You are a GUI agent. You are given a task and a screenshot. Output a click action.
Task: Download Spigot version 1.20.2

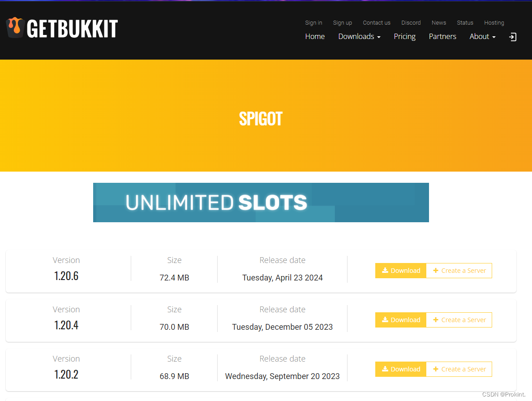(x=401, y=369)
